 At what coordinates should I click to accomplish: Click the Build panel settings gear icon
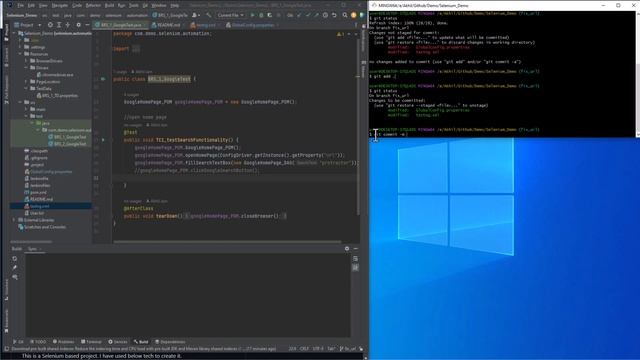click(347, 249)
